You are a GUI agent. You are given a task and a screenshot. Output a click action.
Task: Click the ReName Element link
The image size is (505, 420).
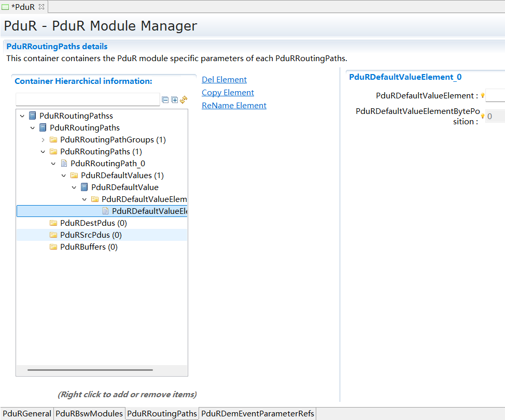(x=234, y=105)
